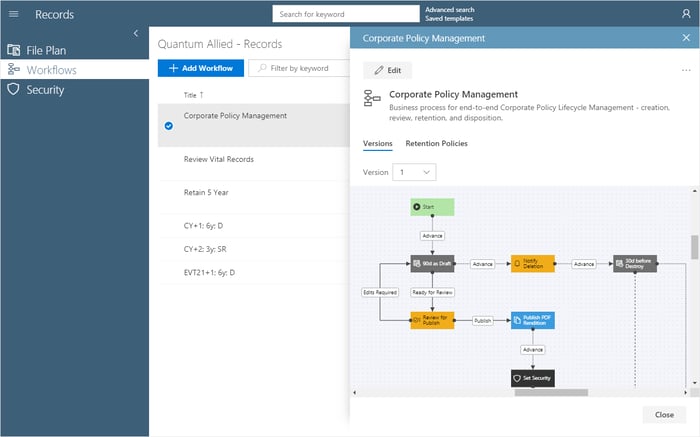Select the EVT21+1: 6y: D workflow
This screenshot has height=437, width=700.
click(x=254, y=272)
